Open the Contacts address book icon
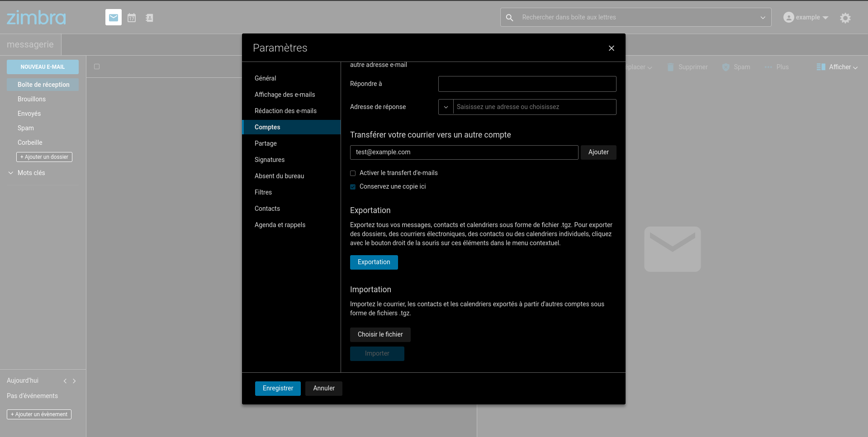Viewport: 868px width, 437px height. 149,17
